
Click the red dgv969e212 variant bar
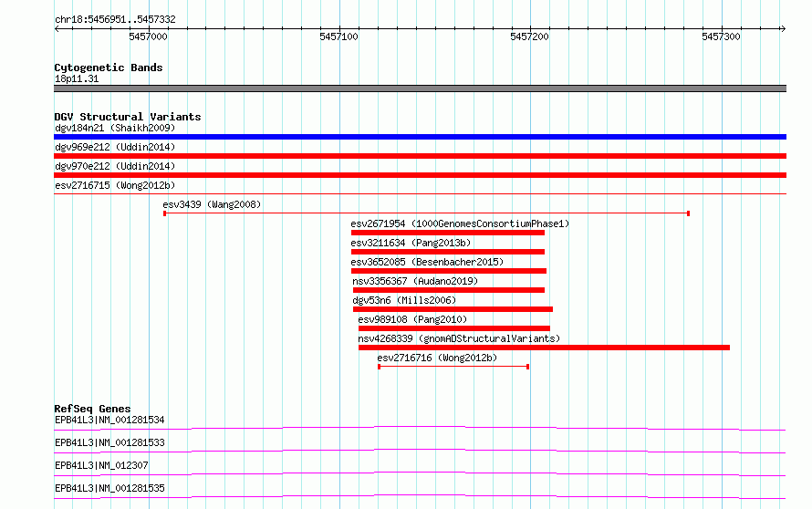point(420,156)
